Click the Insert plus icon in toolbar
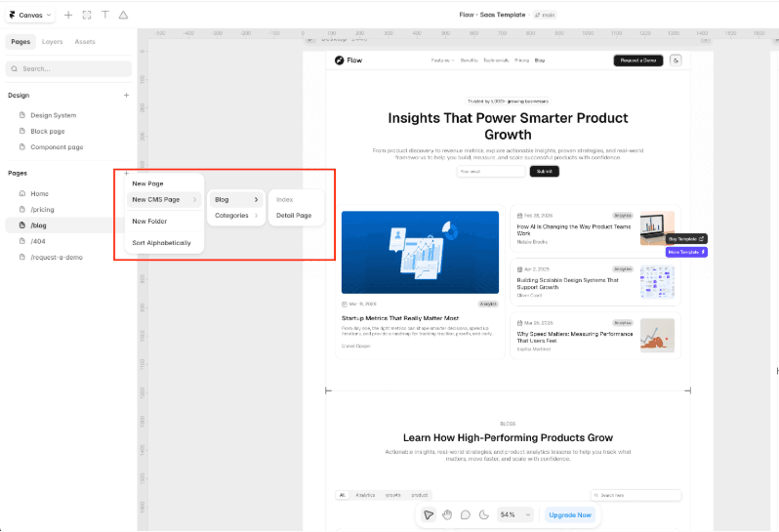Image resolution: width=779 pixels, height=532 pixels. 68,15
